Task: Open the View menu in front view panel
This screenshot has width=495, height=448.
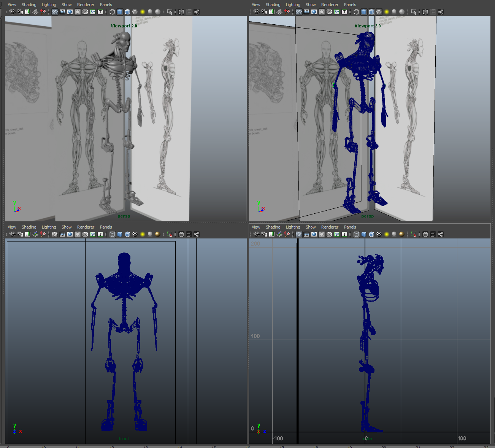Action: (12, 227)
